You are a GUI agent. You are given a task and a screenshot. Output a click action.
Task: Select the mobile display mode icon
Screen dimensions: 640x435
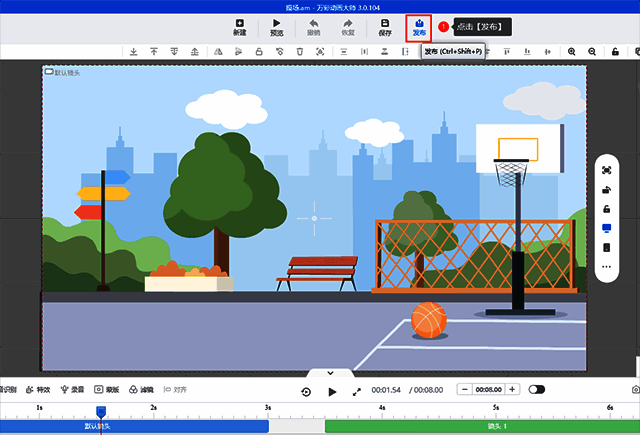click(x=606, y=247)
